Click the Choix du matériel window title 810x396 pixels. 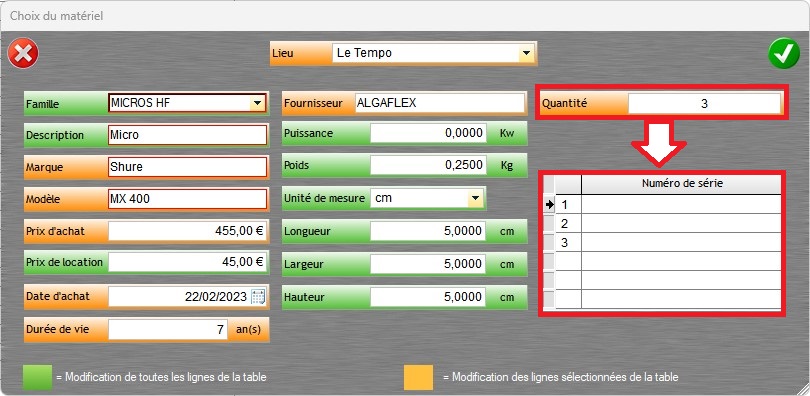pos(57,16)
